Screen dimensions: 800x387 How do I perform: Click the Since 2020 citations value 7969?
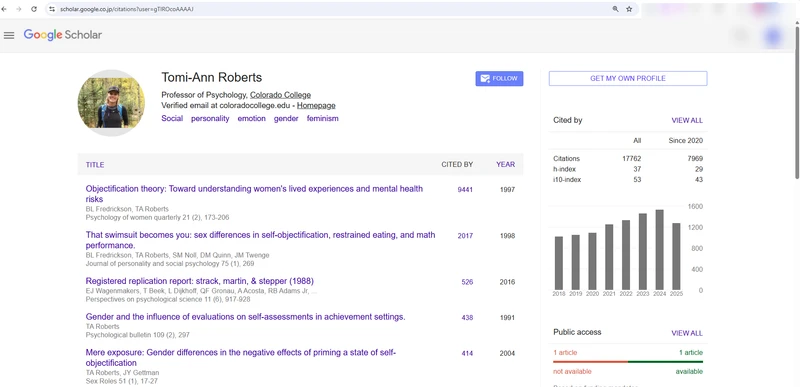[695, 159]
